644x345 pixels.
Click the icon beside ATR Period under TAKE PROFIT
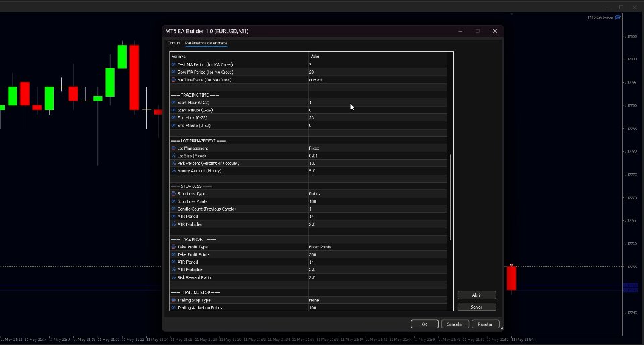(173, 262)
